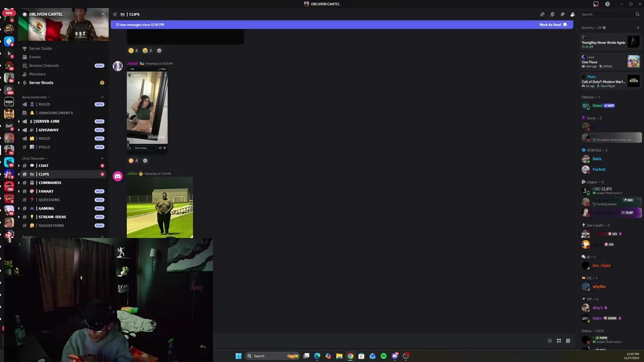Select the CLIPS channel in sidebar
The height and width of the screenshot is (362, 644).
[x=63, y=174]
